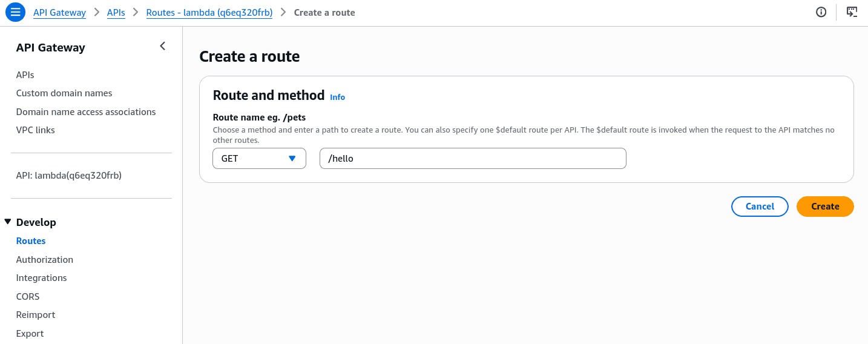Viewport: 868px width, 344px height.
Task: Click the info circle icon in header
Action: (x=821, y=12)
